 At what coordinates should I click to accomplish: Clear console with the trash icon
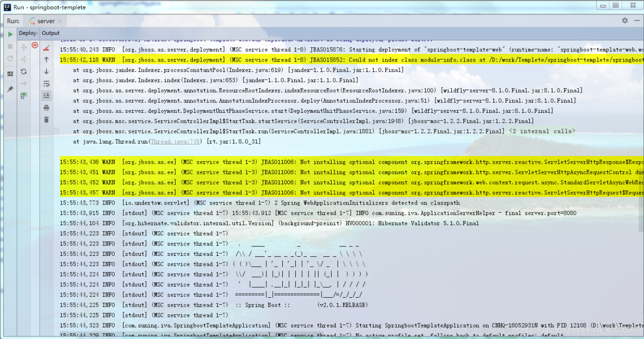click(46, 119)
